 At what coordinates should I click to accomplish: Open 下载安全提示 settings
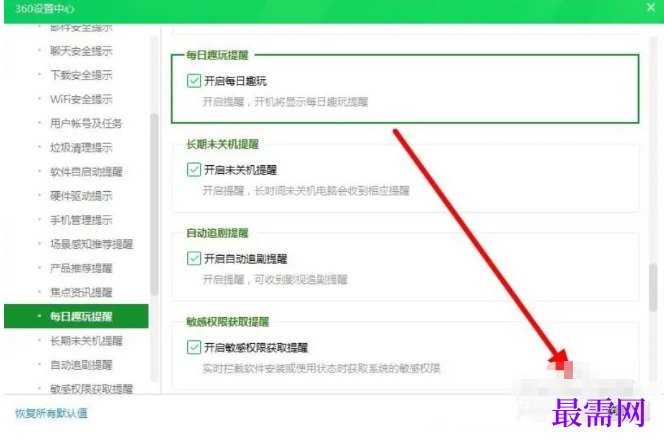(81, 75)
